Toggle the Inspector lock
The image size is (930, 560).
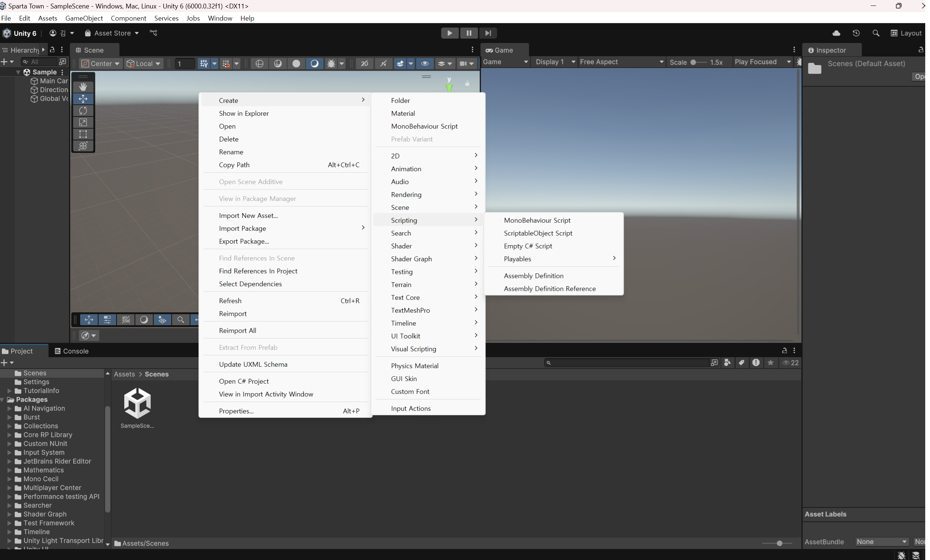click(x=921, y=50)
